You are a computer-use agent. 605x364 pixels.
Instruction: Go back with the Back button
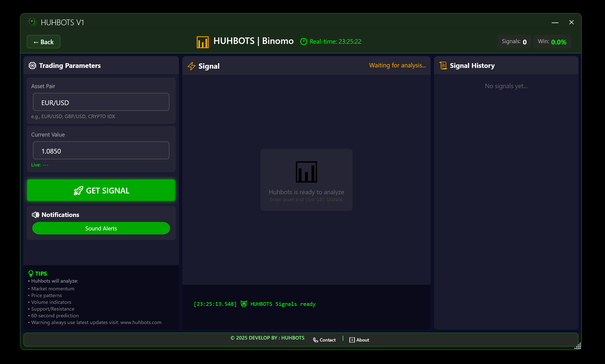click(43, 42)
